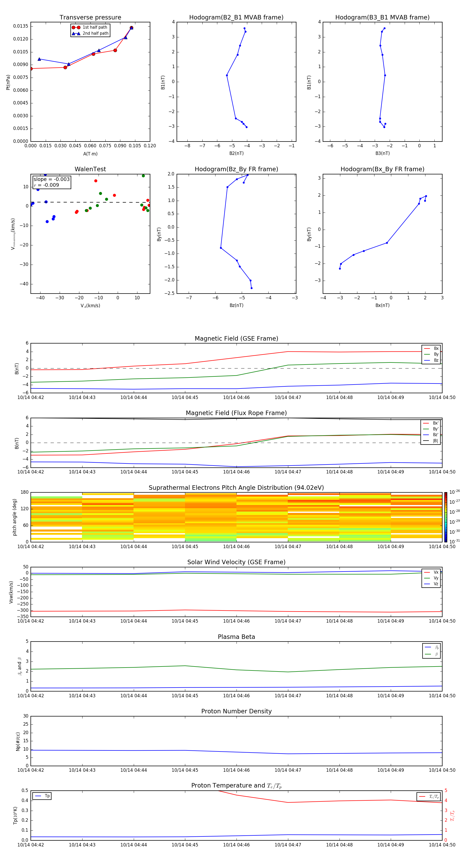The width and height of the screenshot is (473, 868).
Task: Click the 'Magnetic Field (GSE Frame)' title
Action: click(x=236, y=338)
